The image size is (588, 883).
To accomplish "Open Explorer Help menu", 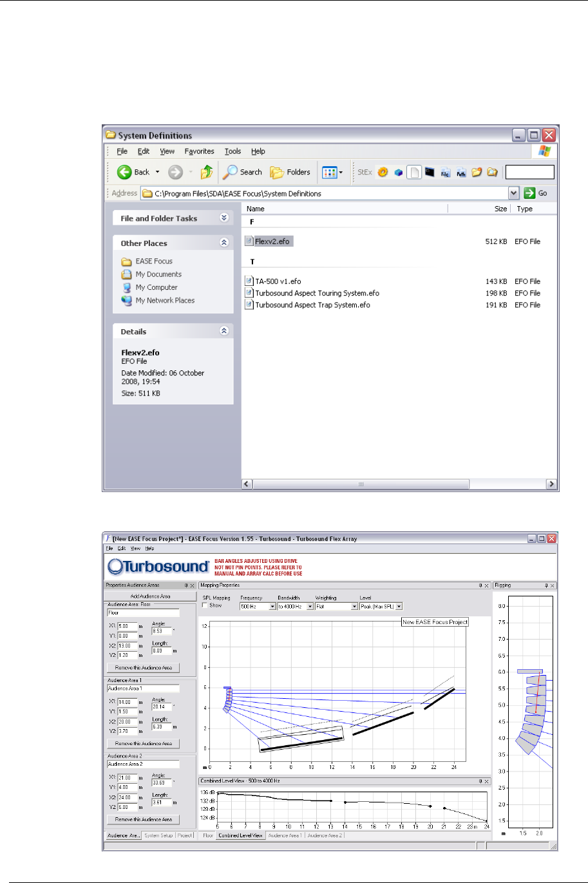I will tap(258, 151).
